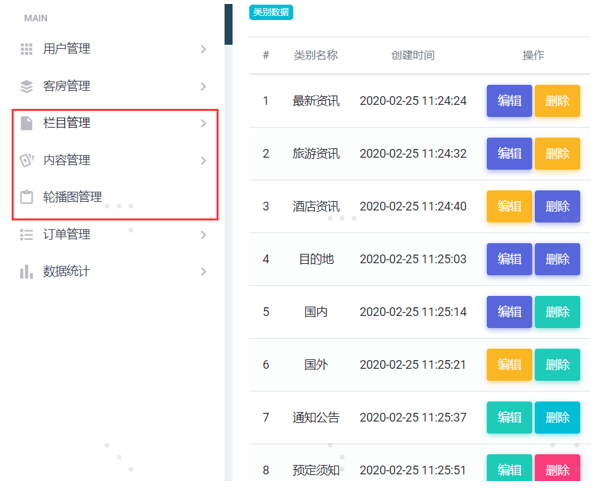Click the sidebar vertical scrollbar thumb

pos(228,24)
